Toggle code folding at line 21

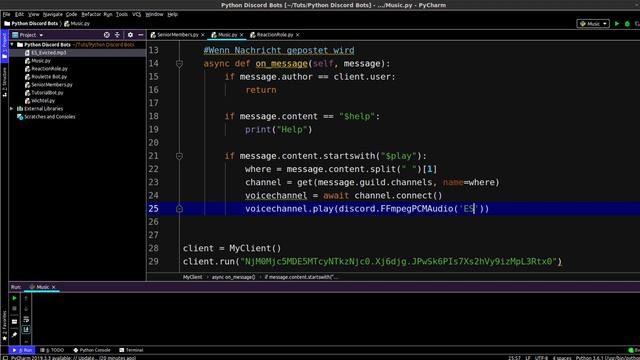[x=179, y=156]
